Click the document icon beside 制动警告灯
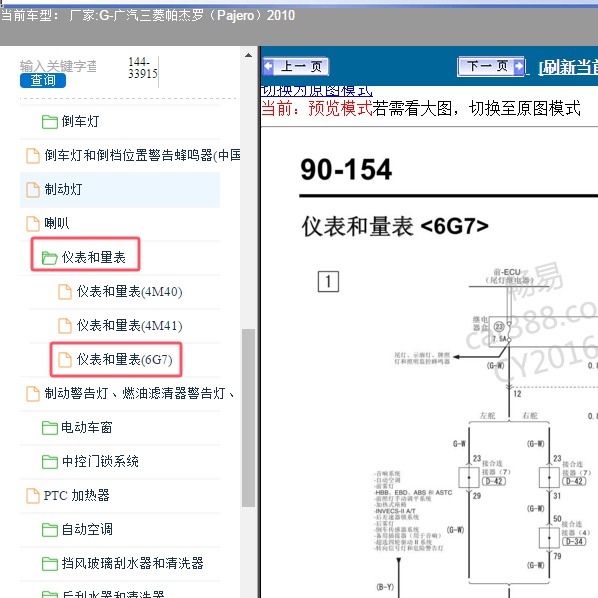Screen dimensions: 598x598 pos(33,394)
